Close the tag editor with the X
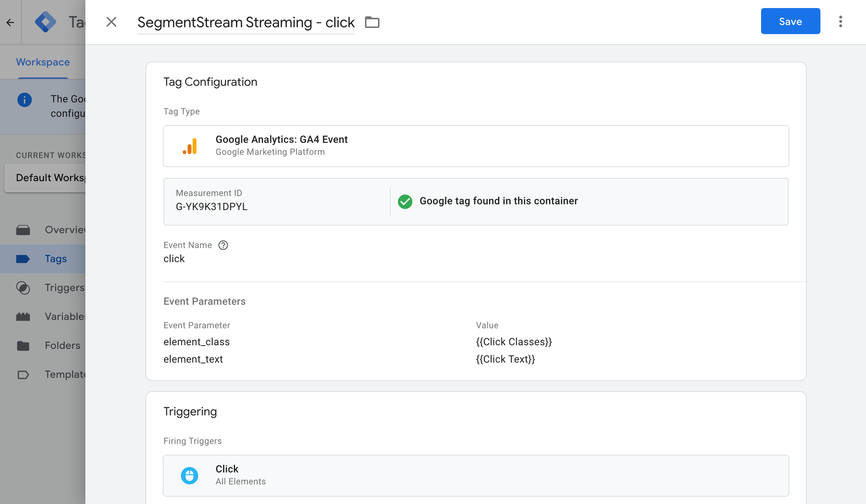Screen dimensions: 866x504 (111, 22)
